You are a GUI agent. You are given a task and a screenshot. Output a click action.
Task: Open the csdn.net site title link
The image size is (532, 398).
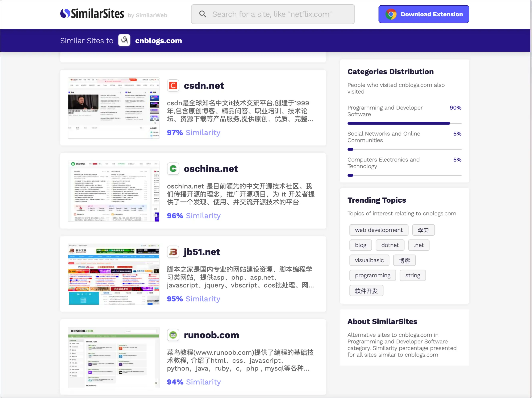click(x=204, y=86)
